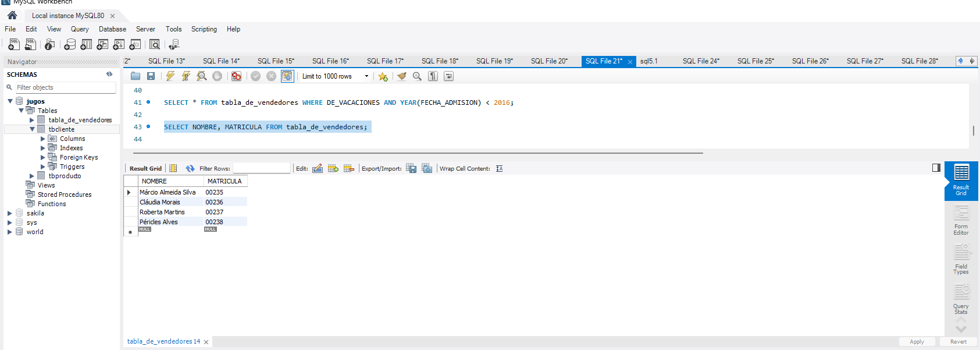Image resolution: width=980 pixels, height=350 pixels.
Task: Expand the tbproducto table
Action: coord(32,176)
